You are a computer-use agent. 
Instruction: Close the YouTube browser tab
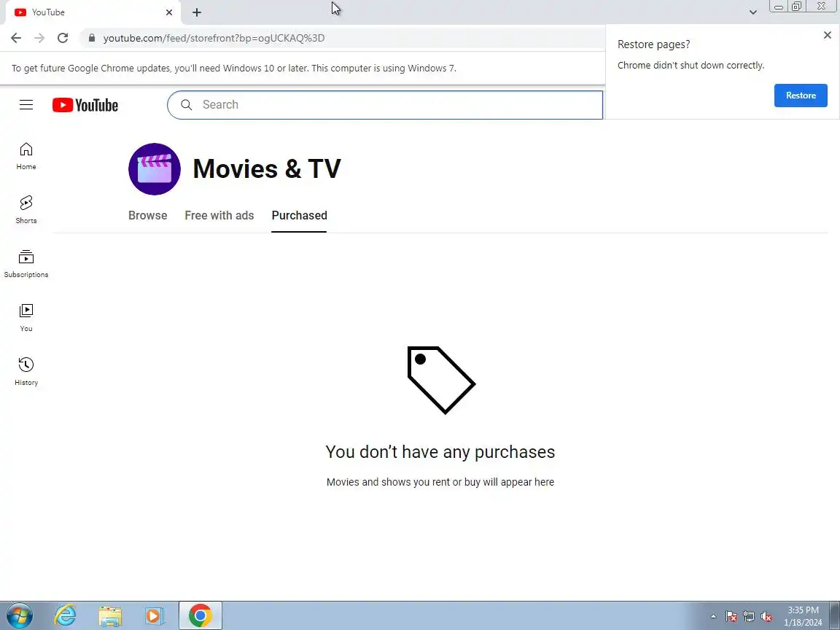169,12
